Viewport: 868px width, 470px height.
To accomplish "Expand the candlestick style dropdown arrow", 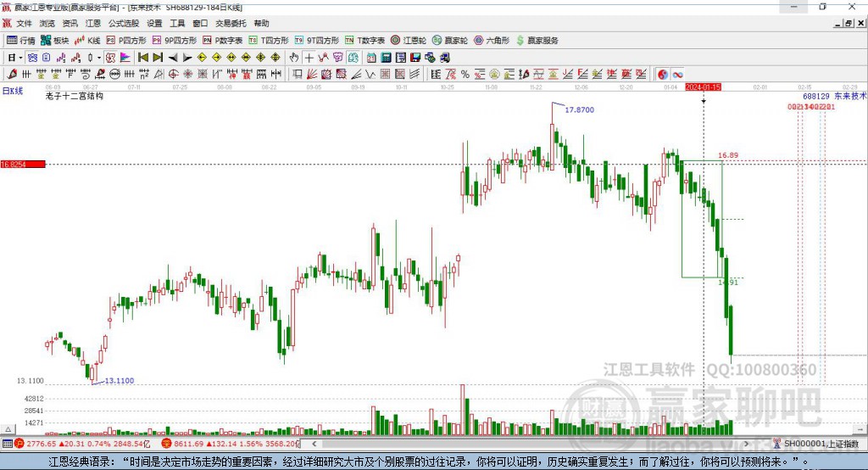I will tap(99, 58).
